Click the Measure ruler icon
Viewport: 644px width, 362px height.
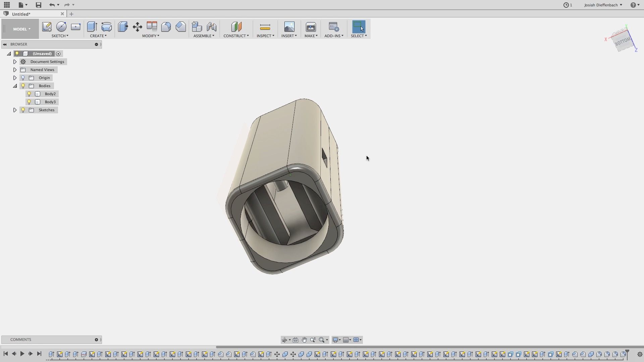point(265,27)
